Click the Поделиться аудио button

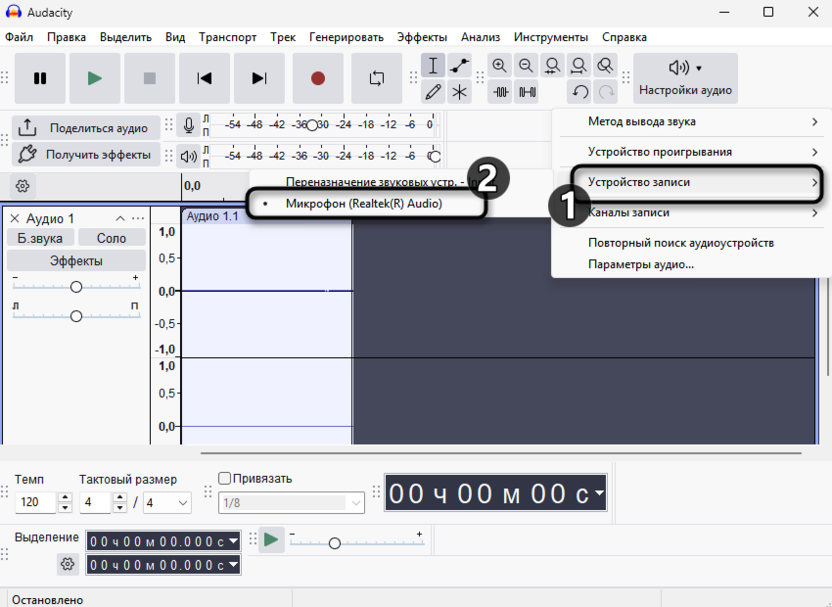point(86,128)
